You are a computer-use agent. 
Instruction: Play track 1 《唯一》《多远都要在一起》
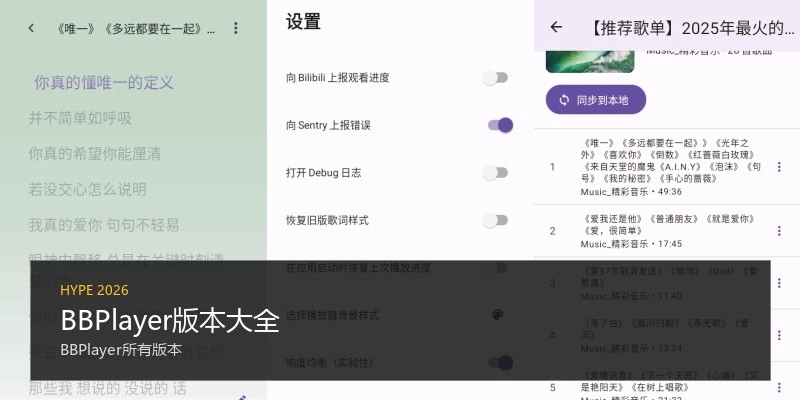667,167
